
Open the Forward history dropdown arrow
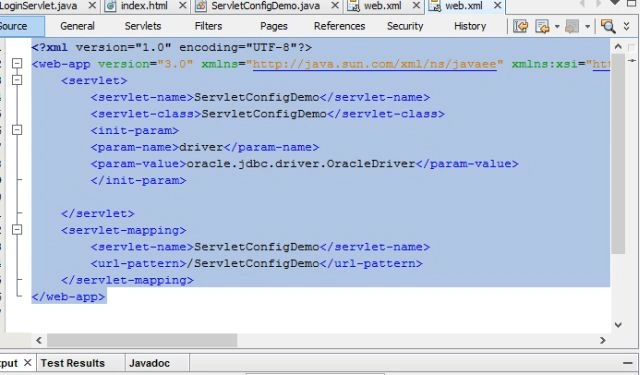[587, 27]
